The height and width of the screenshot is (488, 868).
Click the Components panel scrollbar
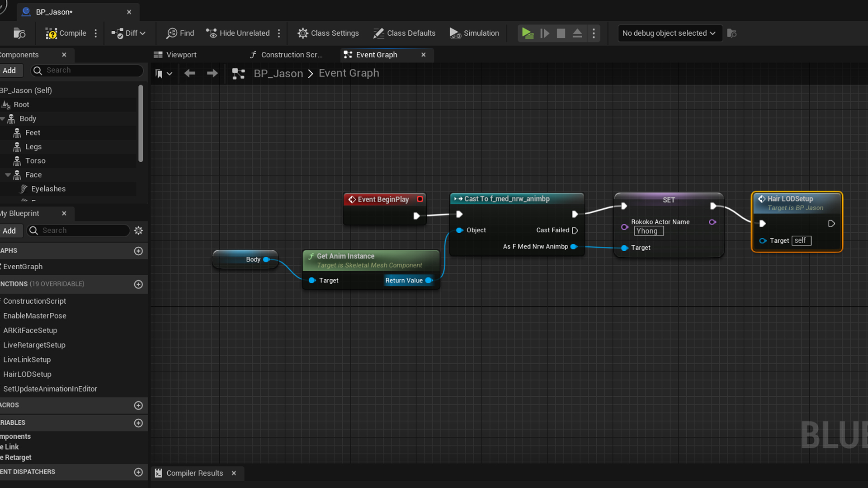[x=141, y=123]
